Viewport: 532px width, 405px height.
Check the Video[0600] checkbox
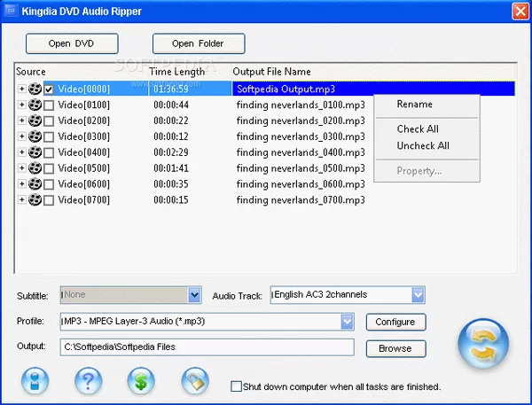pyautogui.click(x=49, y=184)
